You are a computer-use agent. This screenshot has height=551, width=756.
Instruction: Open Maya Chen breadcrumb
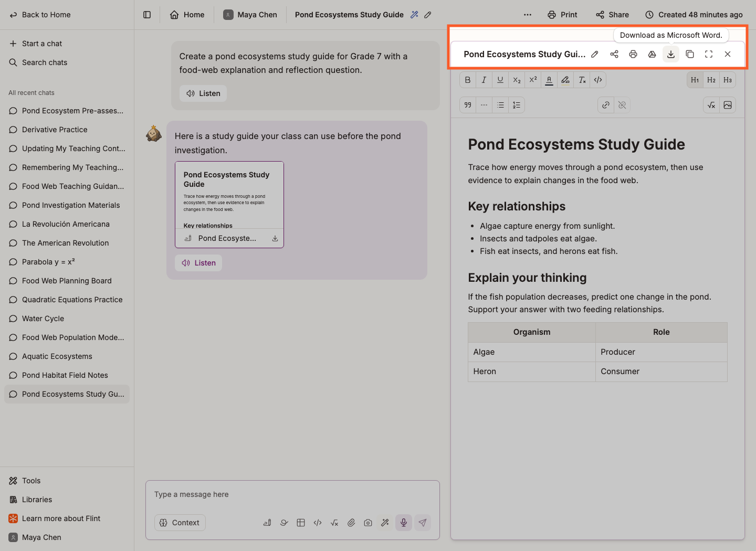(x=250, y=15)
